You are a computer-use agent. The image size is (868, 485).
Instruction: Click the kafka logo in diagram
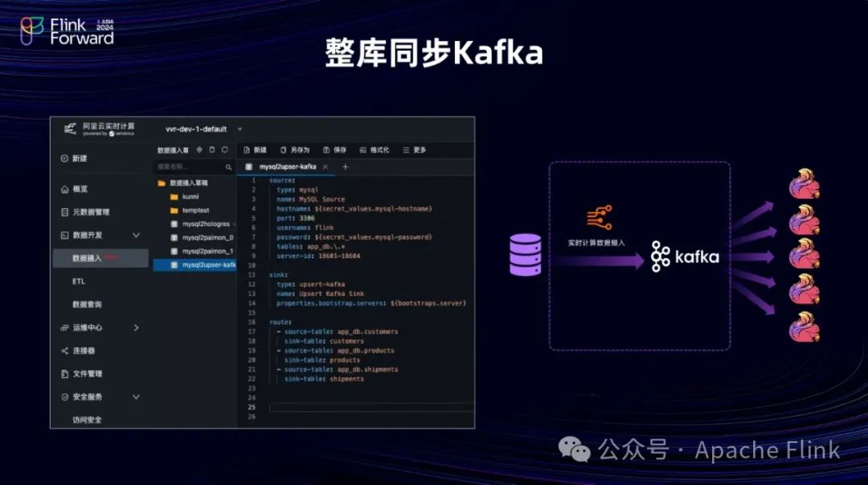(x=685, y=257)
